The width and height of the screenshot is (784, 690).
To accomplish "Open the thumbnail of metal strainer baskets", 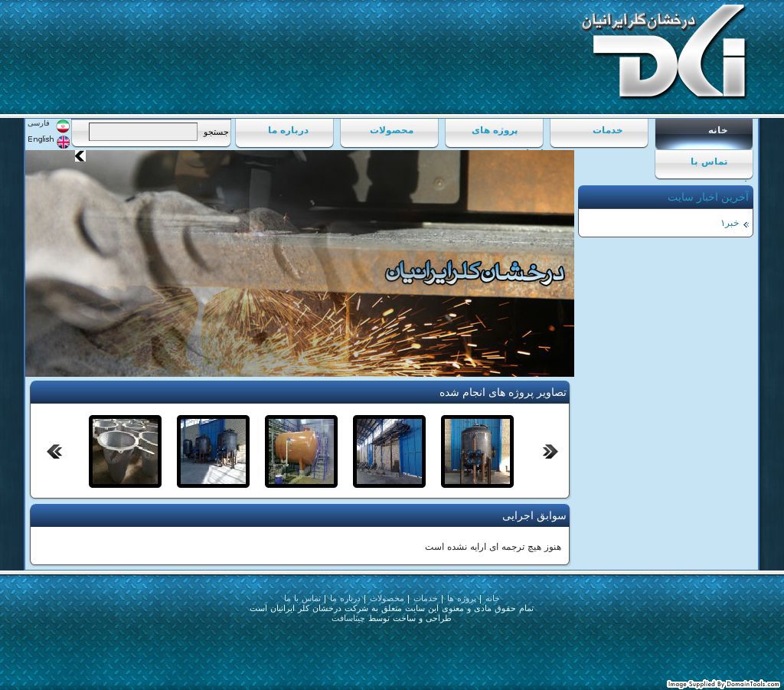I will point(125,451).
